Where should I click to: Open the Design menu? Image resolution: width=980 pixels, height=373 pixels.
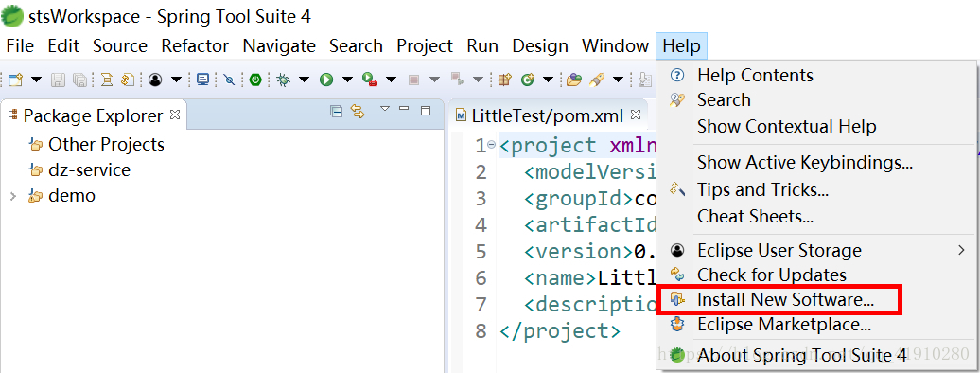point(540,46)
